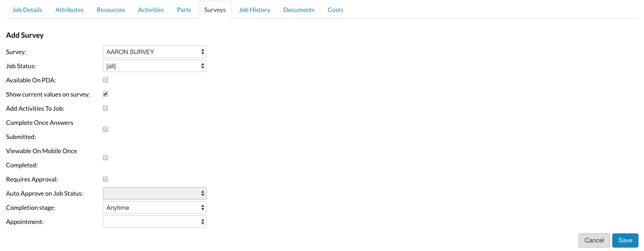
Task: Expand the Job Status dropdown
Action: 155,66
